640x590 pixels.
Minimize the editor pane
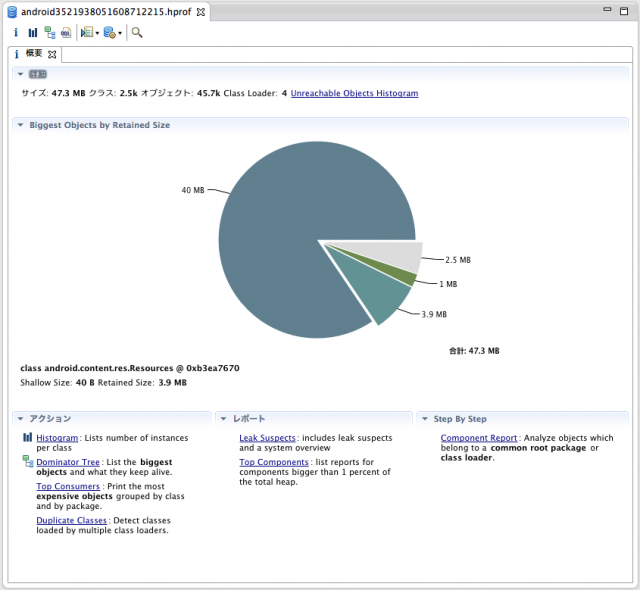click(x=607, y=10)
